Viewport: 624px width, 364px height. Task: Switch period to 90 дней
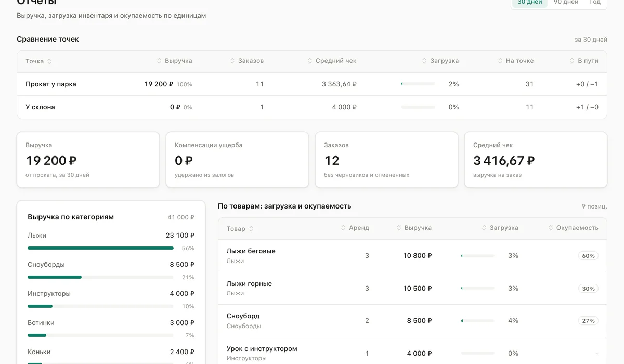566,3
